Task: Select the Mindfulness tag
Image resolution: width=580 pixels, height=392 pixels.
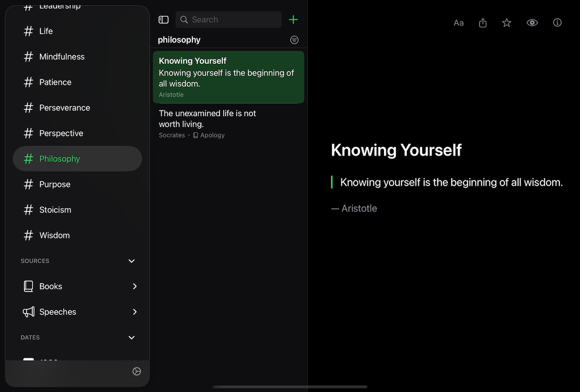Action: 62,57
